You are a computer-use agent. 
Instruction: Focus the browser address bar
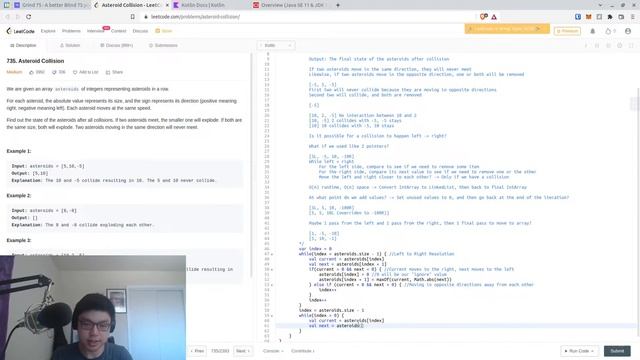point(310,17)
